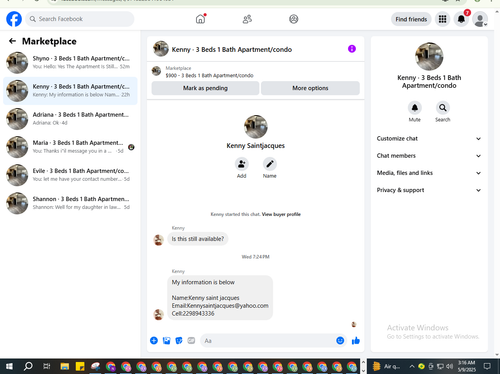Open Sticky Notes from taskbar

(80, 367)
